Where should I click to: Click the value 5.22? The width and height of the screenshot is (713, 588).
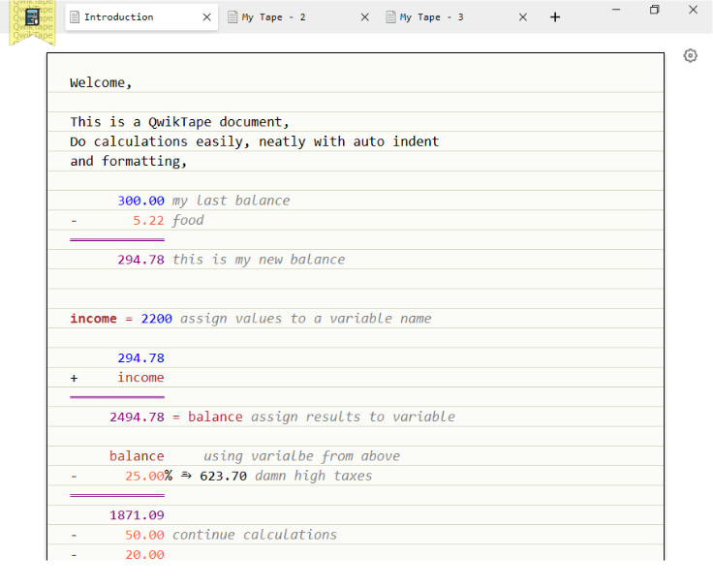pos(148,221)
